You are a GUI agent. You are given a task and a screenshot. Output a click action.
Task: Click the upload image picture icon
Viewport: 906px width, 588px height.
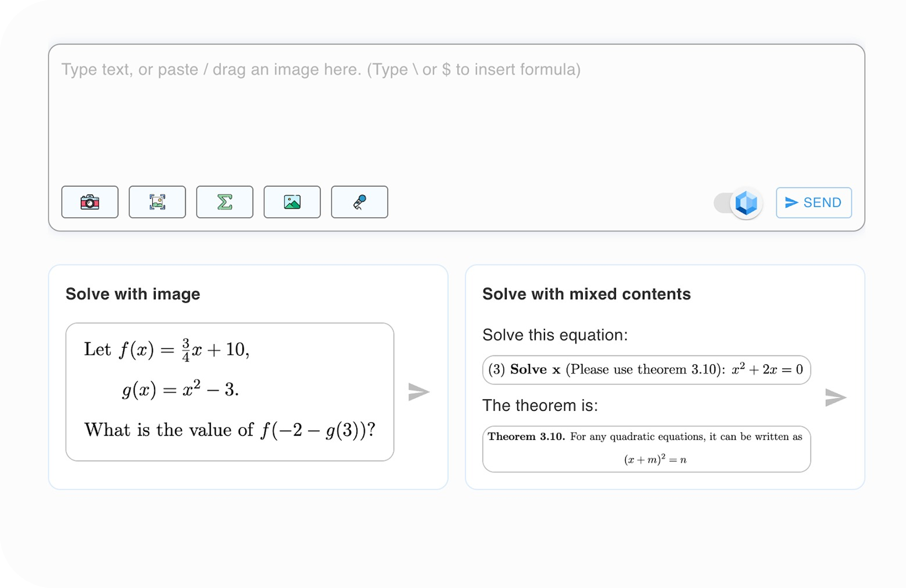point(292,202)
